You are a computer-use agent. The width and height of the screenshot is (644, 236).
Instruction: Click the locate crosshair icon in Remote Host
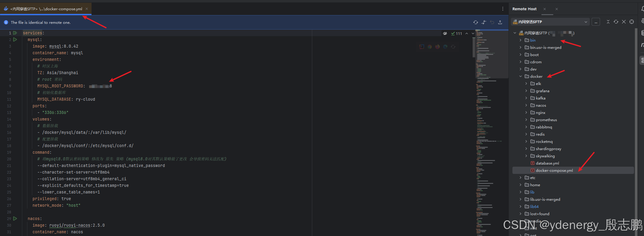(632, 22)
